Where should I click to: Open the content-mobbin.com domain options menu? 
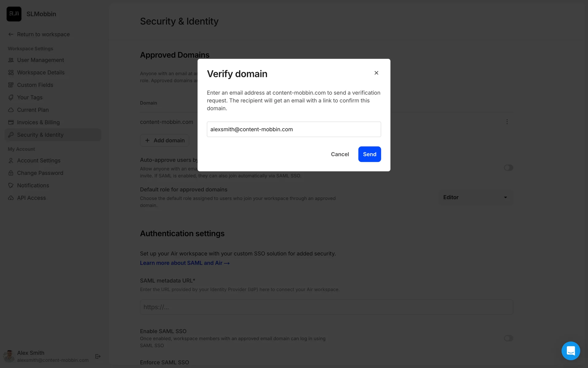click(507, 122)
